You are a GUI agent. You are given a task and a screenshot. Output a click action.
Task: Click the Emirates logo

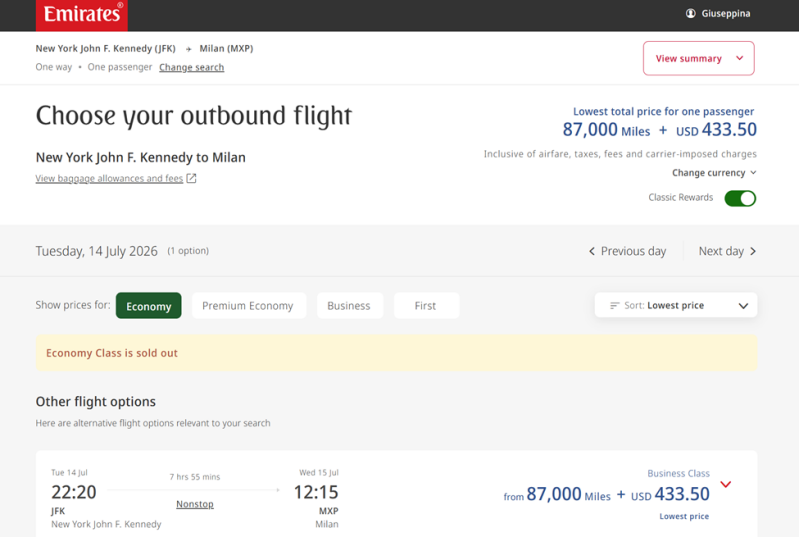[x=82, y=15]
